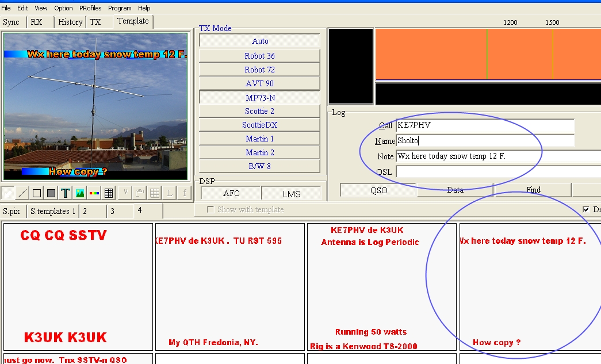The width and height of the screenshot is (601, 364).
Task: Click the insert picture icon
Action: 80,193
